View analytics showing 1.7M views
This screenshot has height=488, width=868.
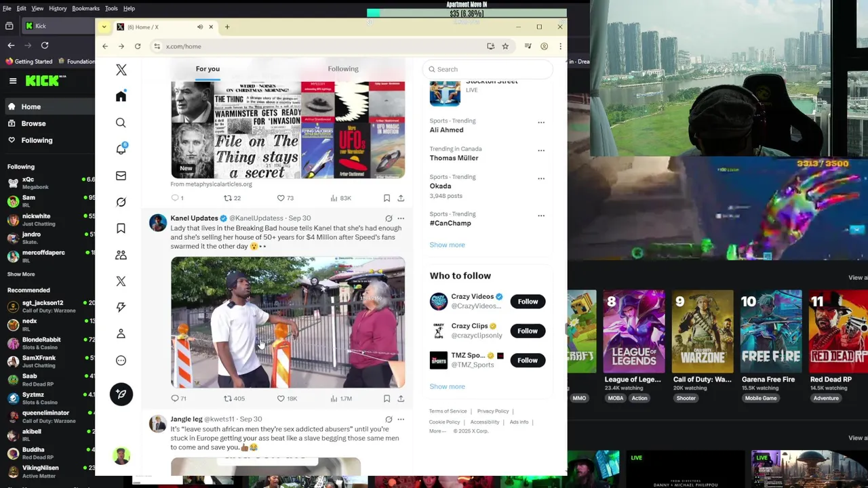click(x=341, y=399)
